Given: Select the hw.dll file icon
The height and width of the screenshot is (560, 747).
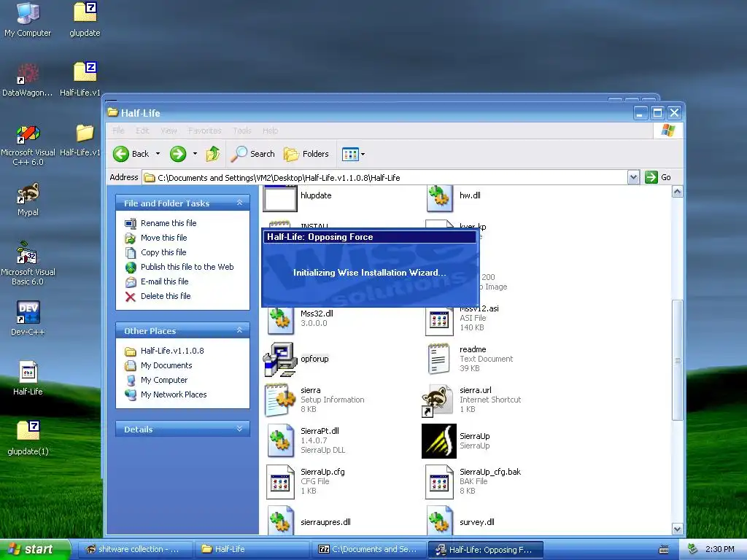Looking at the screenshot, I should click(439, 198).
